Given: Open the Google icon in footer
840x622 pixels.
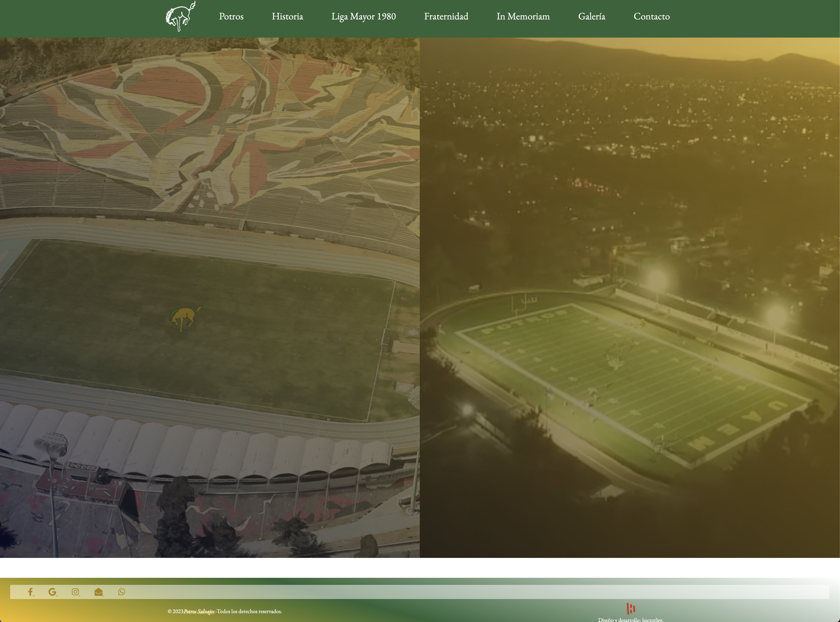Looking at the screenshot, I should click(x=52, y=592).
